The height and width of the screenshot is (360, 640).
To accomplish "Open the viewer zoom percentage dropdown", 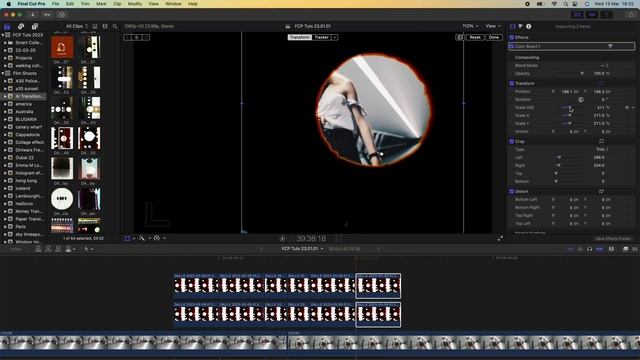I will [x=470, y=26].
